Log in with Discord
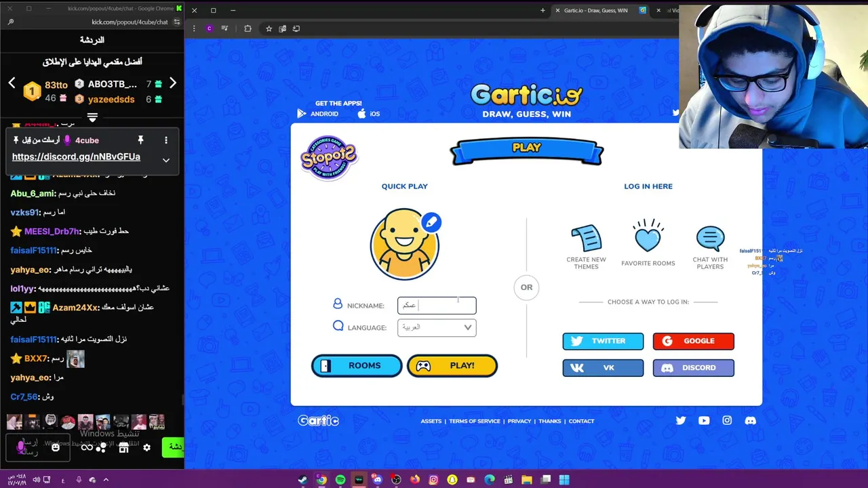The image size is (868, 488). point(693,368)
